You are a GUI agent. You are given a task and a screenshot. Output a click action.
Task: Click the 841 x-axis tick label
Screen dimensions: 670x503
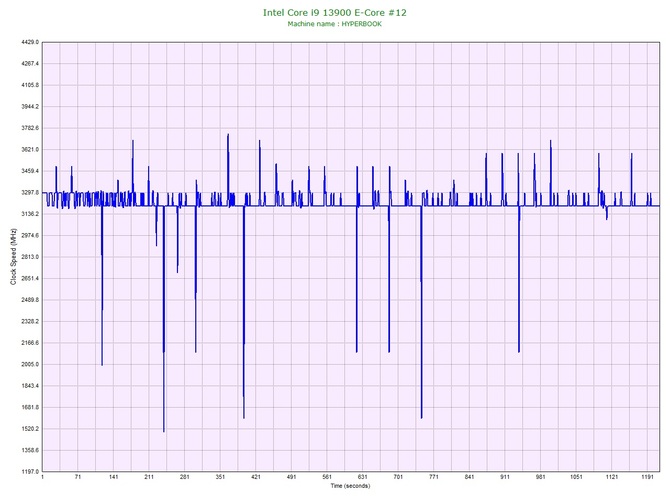[x=469, y=477]
